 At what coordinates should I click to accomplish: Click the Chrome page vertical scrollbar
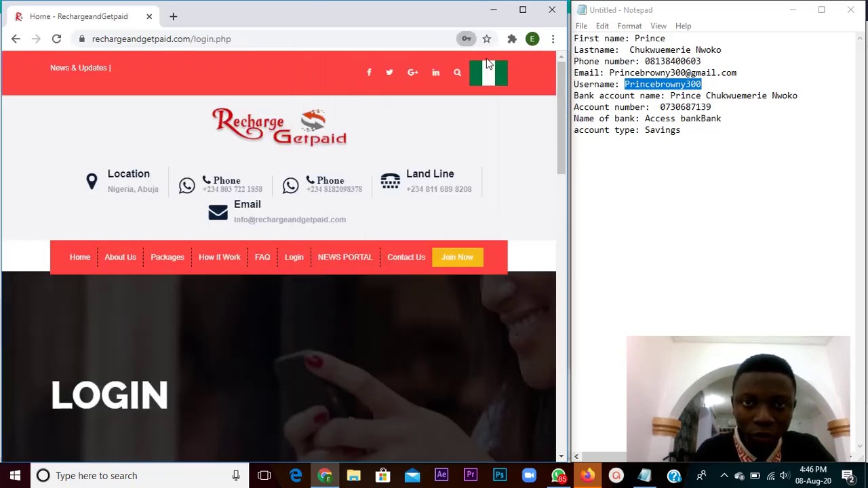(561, 117)
